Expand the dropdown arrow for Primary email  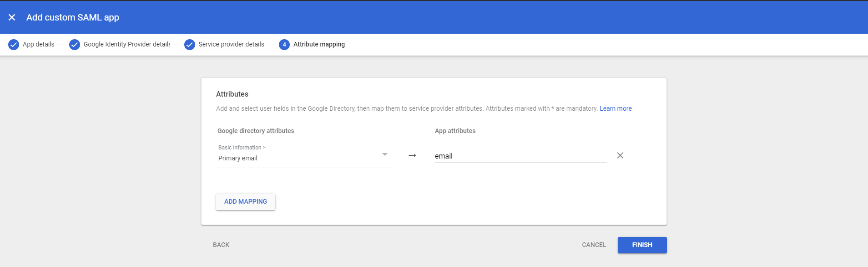(385, 154)
